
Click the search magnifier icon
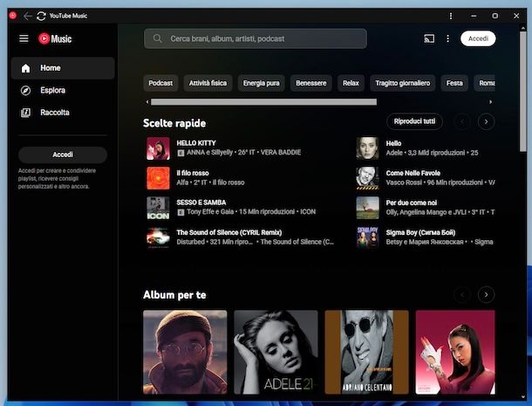point(158,38)
